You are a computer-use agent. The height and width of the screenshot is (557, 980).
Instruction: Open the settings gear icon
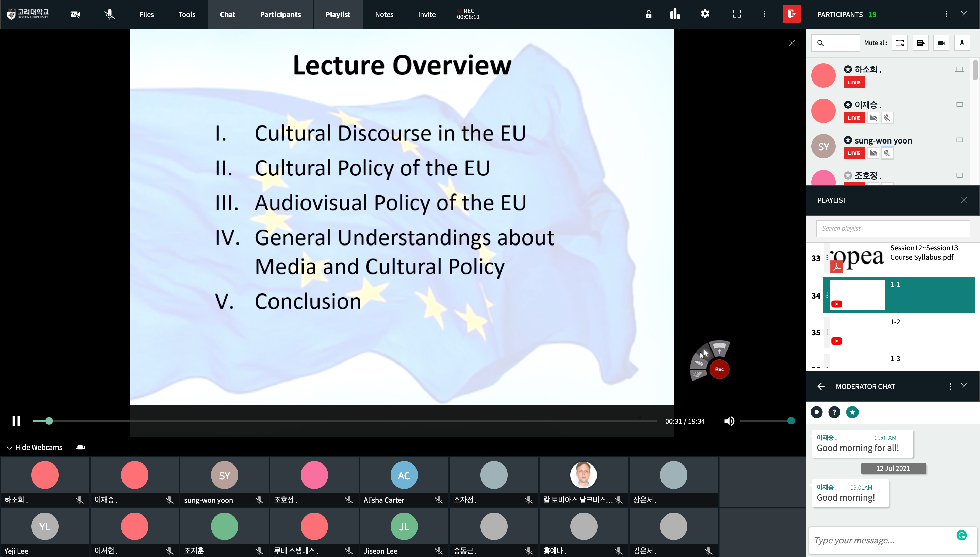705,14
